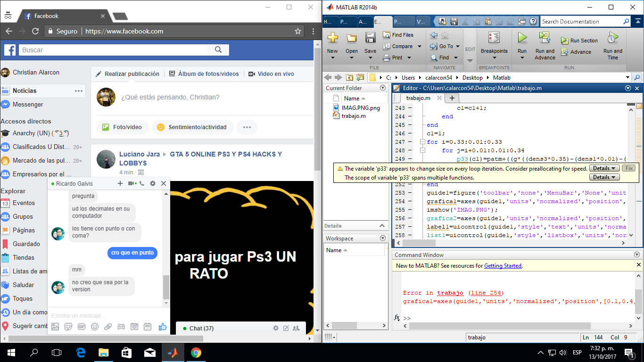Start voice call in Ricardo Galvis chat
This screenshot has height=362, width=644.
[x=142, y=183]
